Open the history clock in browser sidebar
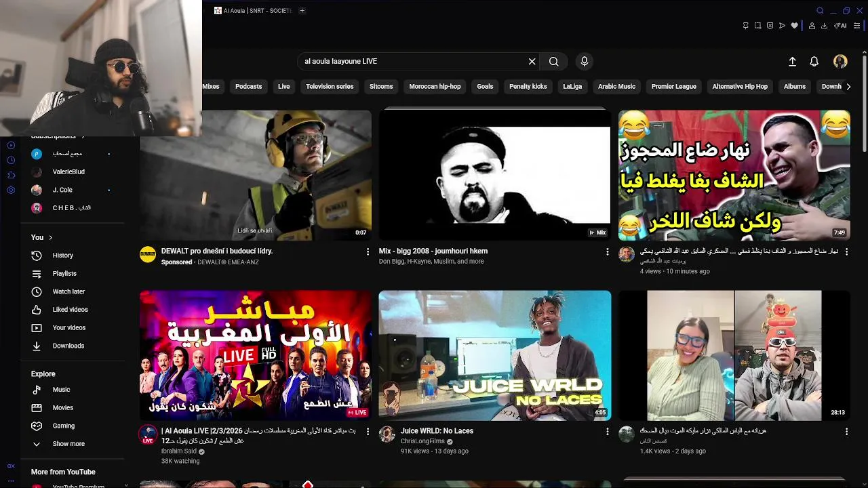 [11, 160]
